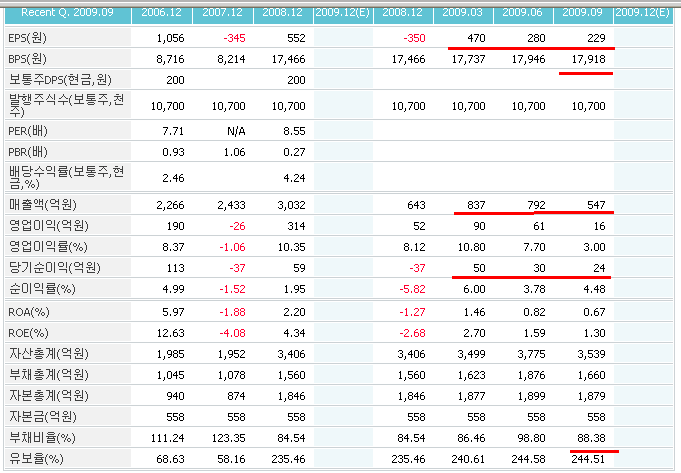The width and height of the screenshot is (681, 473).
Task: Click the BPS(원) row label
Action: pos(31,61)
